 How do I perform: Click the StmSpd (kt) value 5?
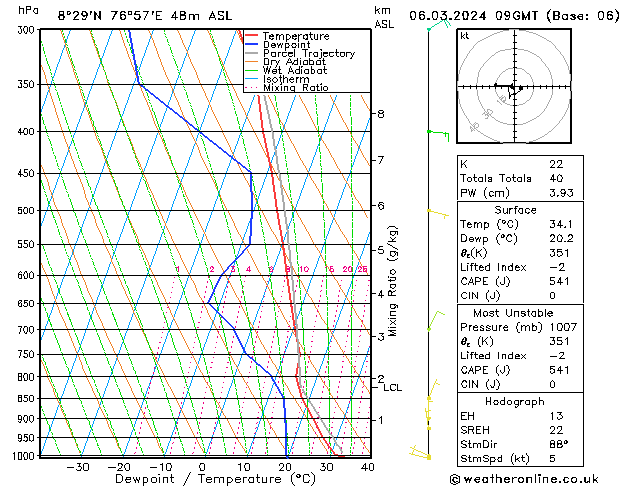[552, 459]
